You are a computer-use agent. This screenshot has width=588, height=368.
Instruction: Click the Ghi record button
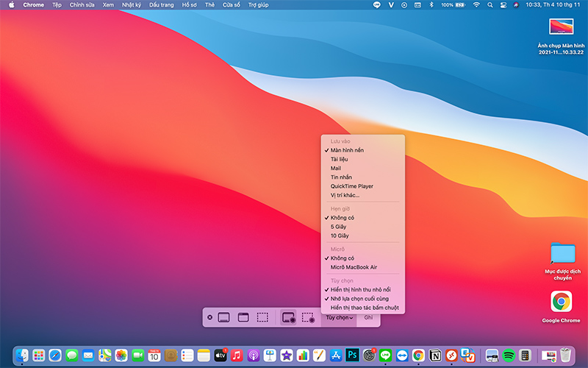coord(369,318)
